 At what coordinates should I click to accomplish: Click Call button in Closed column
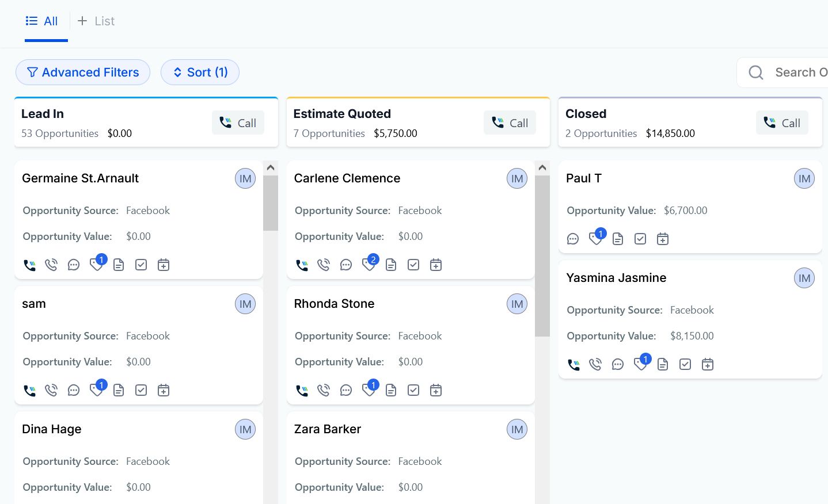(x=781, y=123)
